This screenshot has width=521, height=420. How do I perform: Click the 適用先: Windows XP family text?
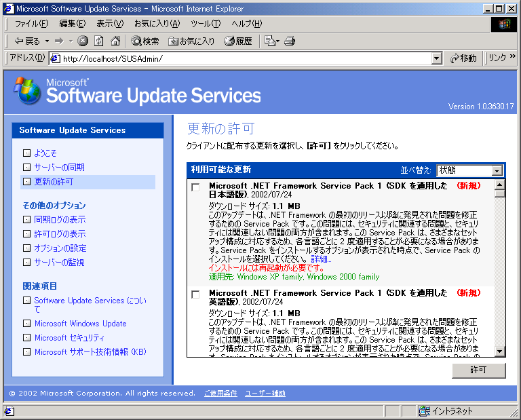pyautogui.click(x=294, y=277)
